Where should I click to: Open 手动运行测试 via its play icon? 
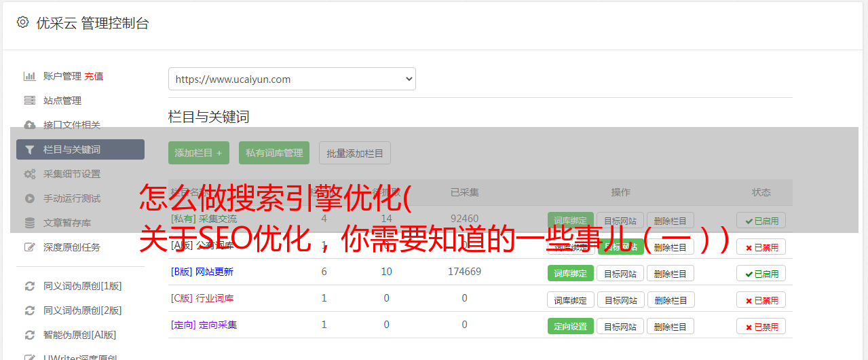[29, 198]
